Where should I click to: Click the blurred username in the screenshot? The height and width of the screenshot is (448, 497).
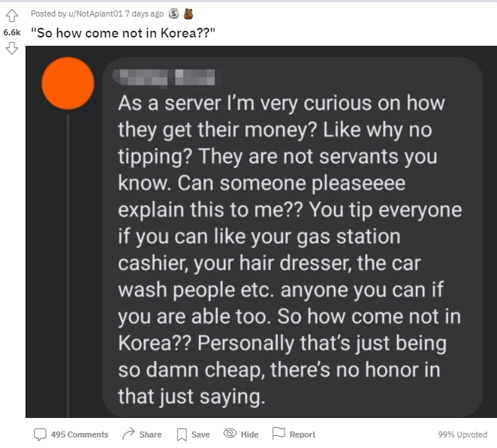click(164, 77)
